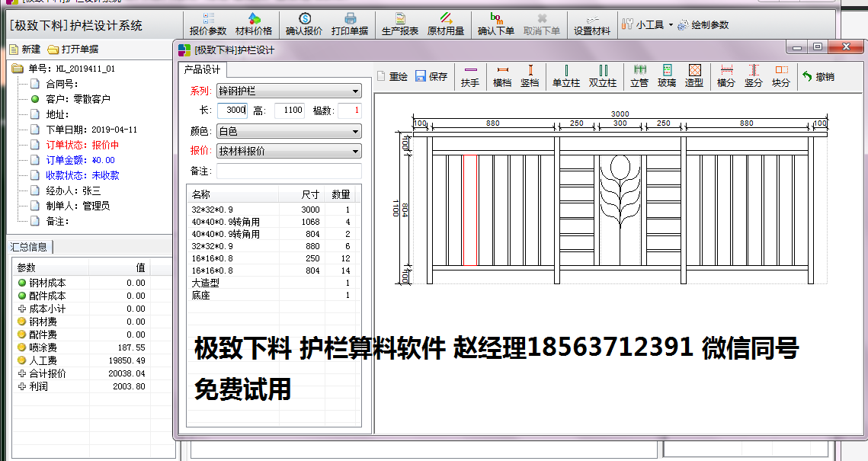Pick the 造型 ornament tool

[x=694, y=76]
